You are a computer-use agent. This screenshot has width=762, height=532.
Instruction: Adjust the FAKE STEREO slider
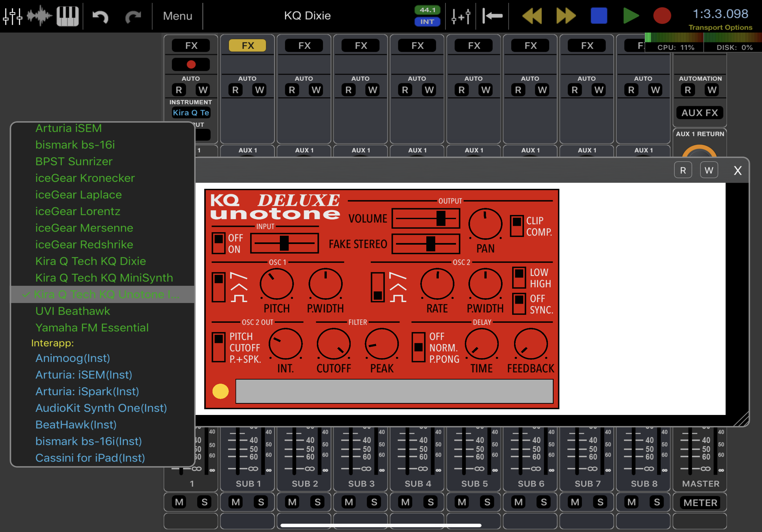pos(425,244)
